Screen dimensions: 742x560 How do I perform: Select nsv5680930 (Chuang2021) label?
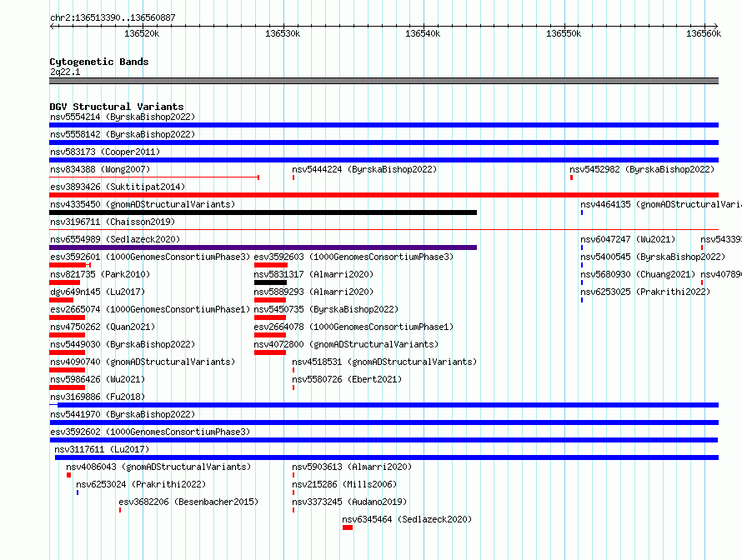click(638, 274)
